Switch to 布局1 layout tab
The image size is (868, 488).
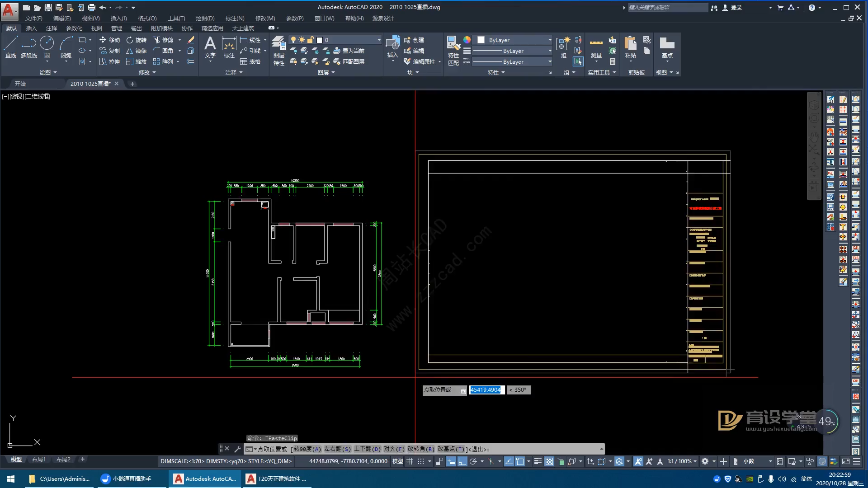click(39, 459)
